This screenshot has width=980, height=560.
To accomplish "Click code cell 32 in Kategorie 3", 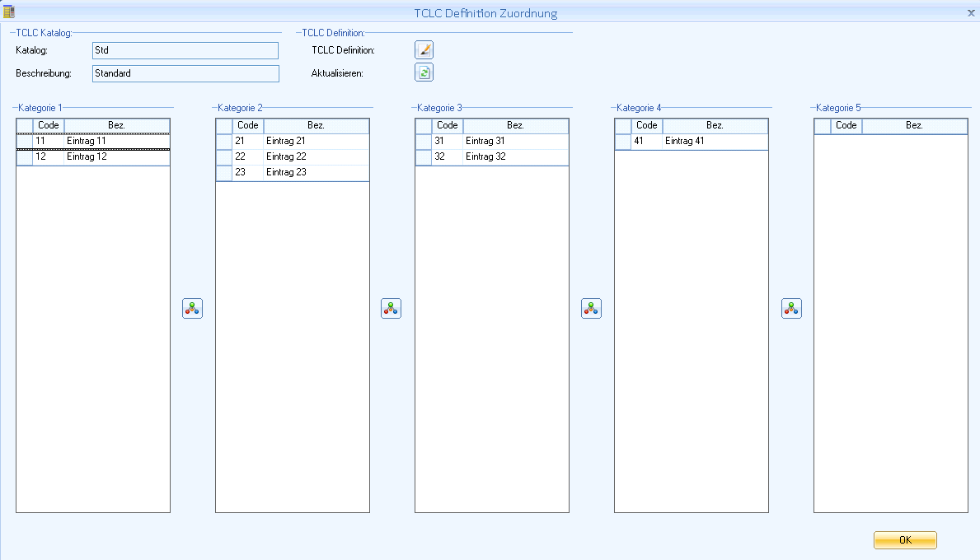I will [x=447, y=156].
